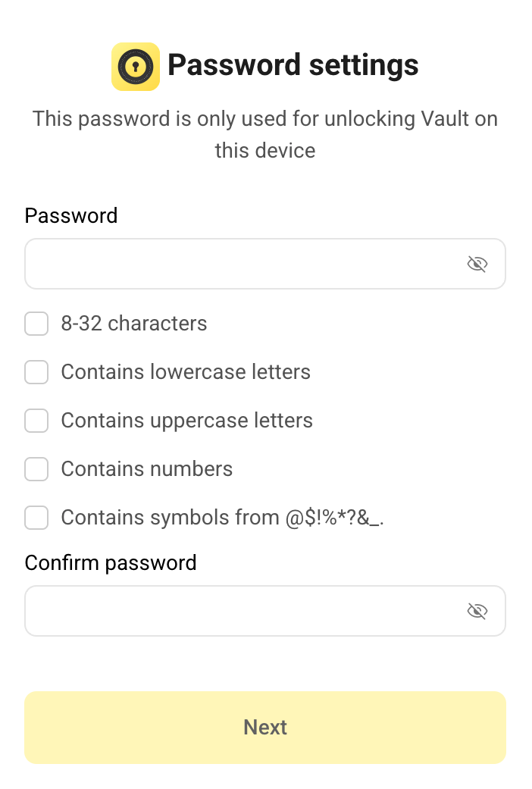This screenshot has height=789, width=532.
Task: Click the Vault unlocking description text
Action: click(x=265, y=134)
